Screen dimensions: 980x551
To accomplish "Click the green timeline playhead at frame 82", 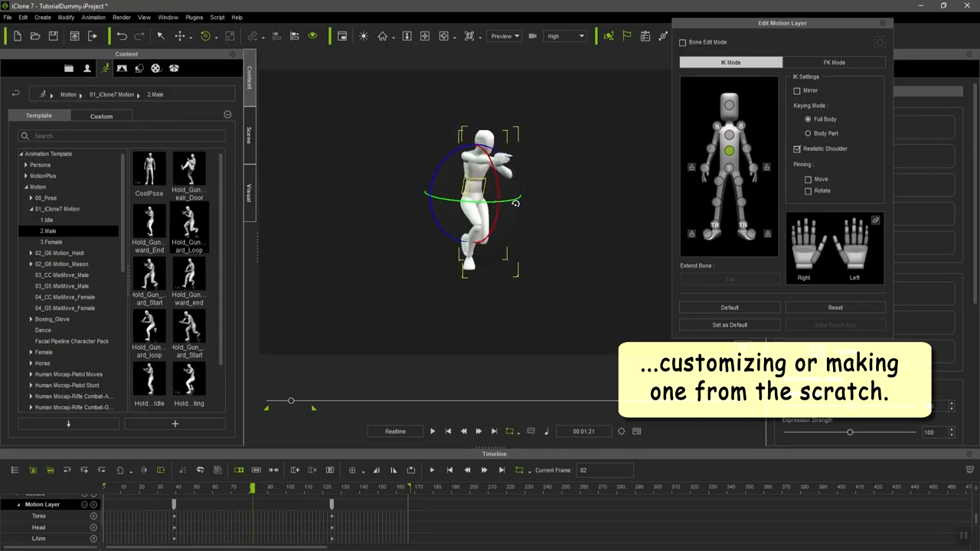I will 252,487.
